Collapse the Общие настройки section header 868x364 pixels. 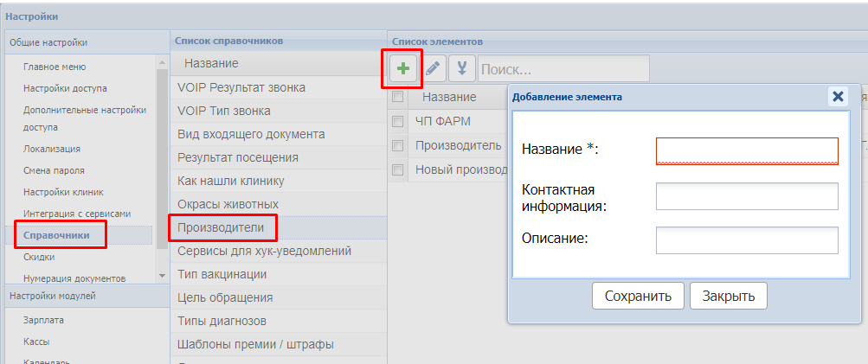[84, 42]
